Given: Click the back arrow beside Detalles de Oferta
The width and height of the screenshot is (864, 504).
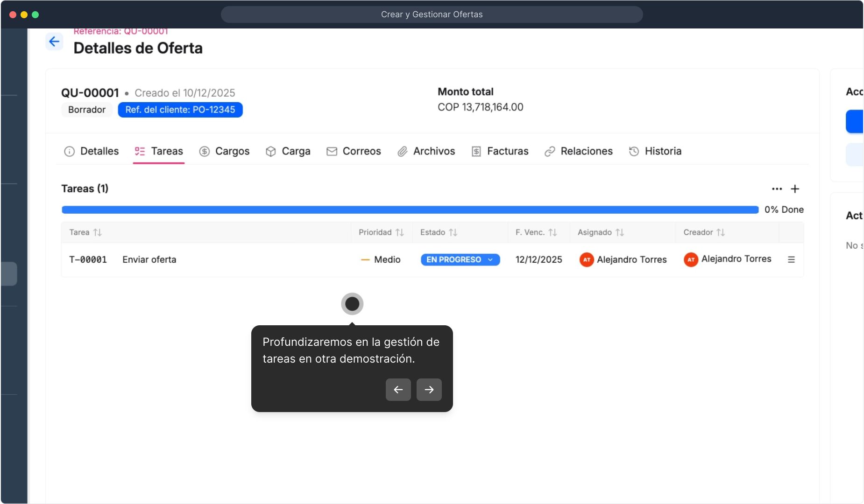Looking at the screenshot, I should tap(54, 42).
